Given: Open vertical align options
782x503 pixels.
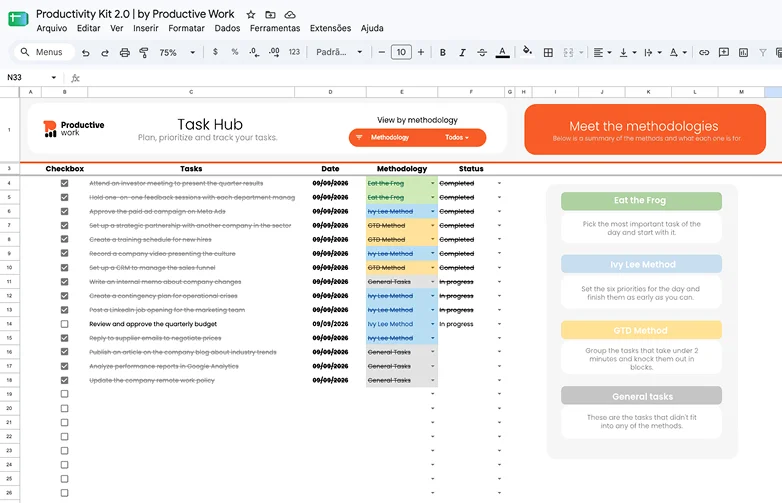Looking at the screenshot, I should click(x=627, y=52).
